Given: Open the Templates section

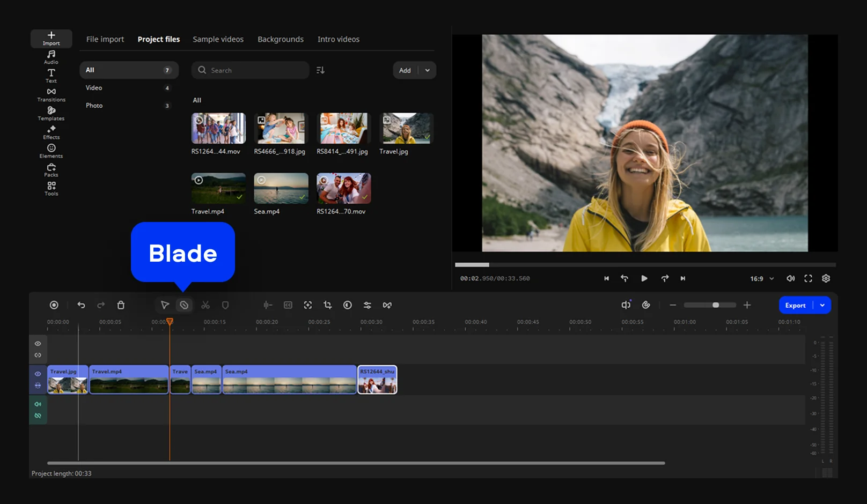Looking at the screenshot, I should coord(51,113).
